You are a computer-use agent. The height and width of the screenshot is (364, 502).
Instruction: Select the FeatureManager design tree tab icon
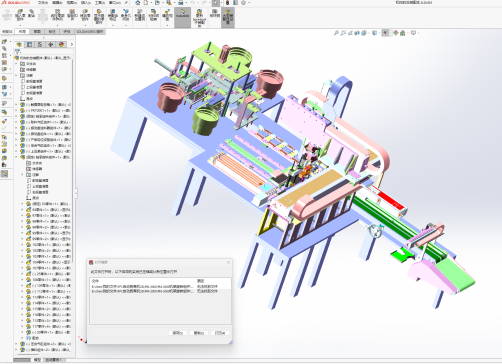19,44
